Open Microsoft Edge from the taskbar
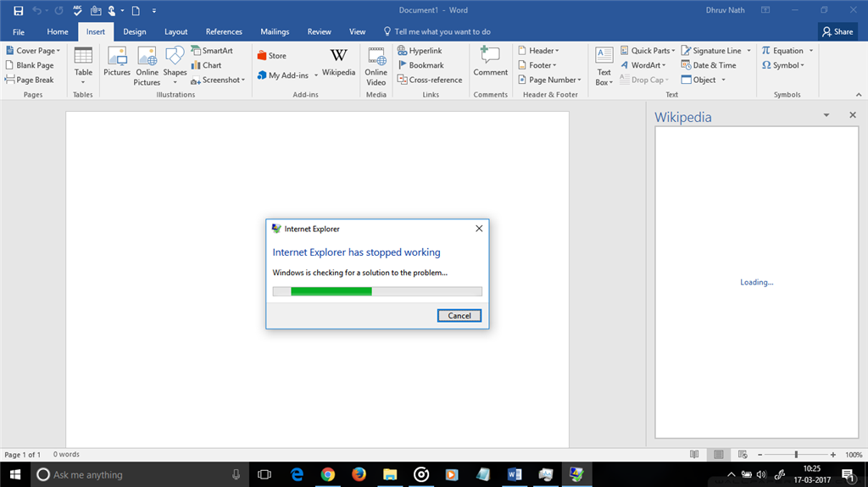 (x=298, y=474)
